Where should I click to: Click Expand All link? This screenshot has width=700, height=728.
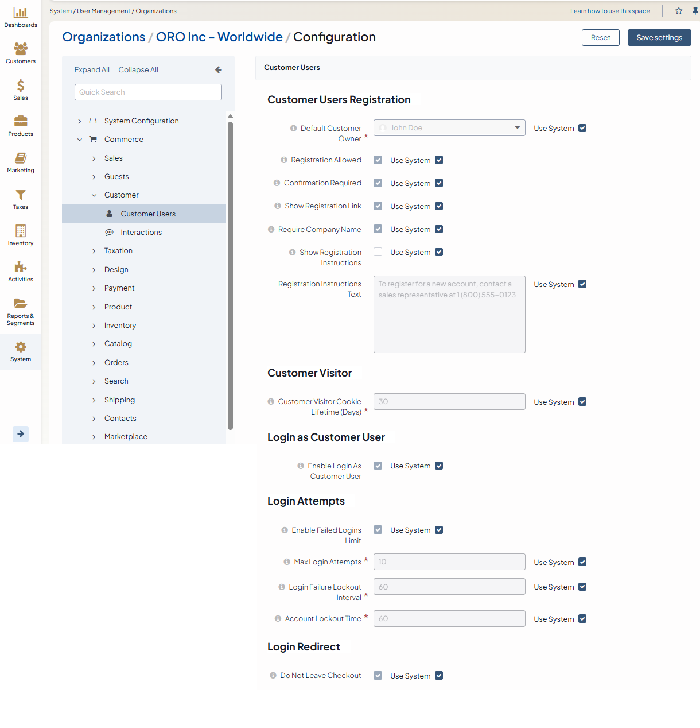coord(92,70)
